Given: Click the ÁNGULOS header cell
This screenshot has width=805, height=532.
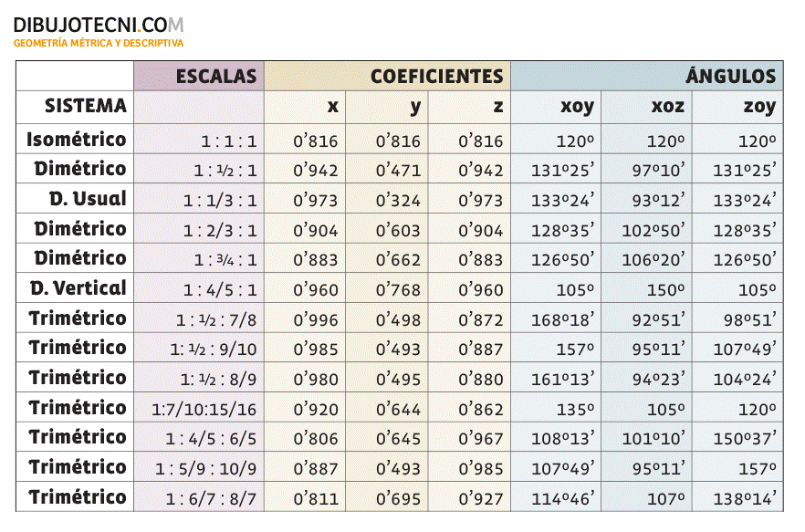Looking at the screenshot, I should (730, 77).
